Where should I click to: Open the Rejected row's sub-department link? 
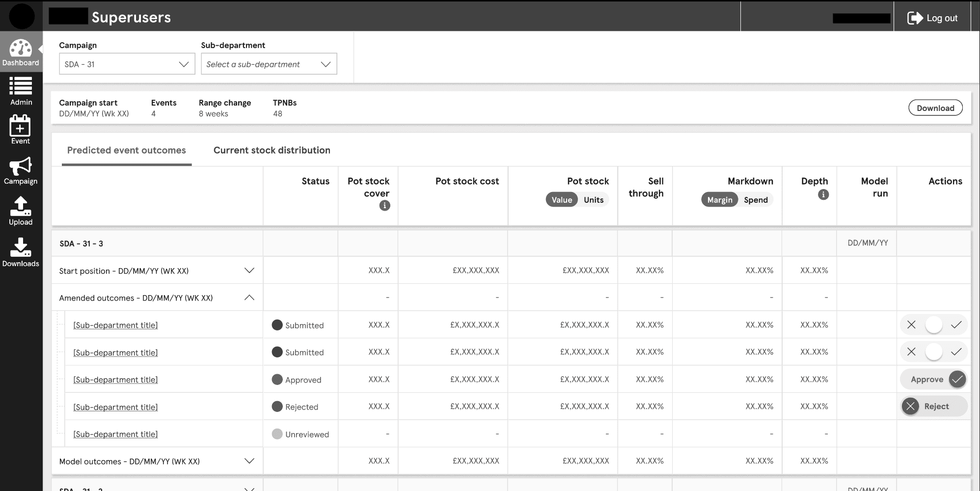click(x=115, y=407)
